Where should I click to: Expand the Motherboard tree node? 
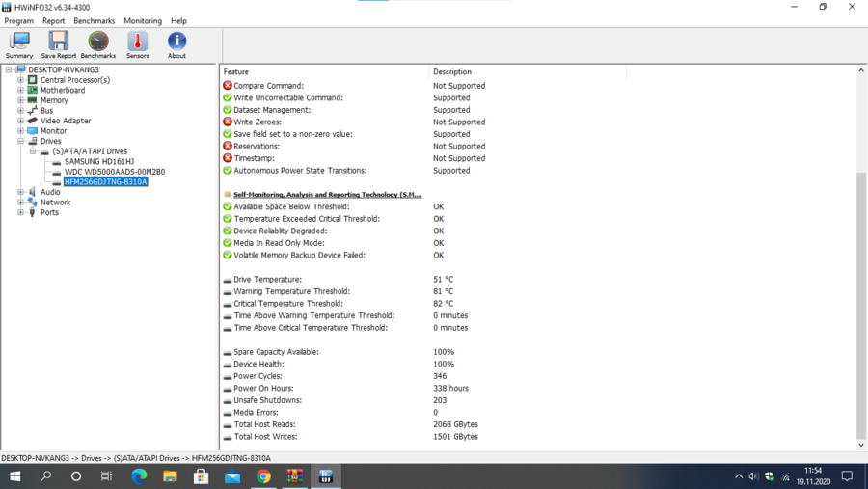(20, 91)
